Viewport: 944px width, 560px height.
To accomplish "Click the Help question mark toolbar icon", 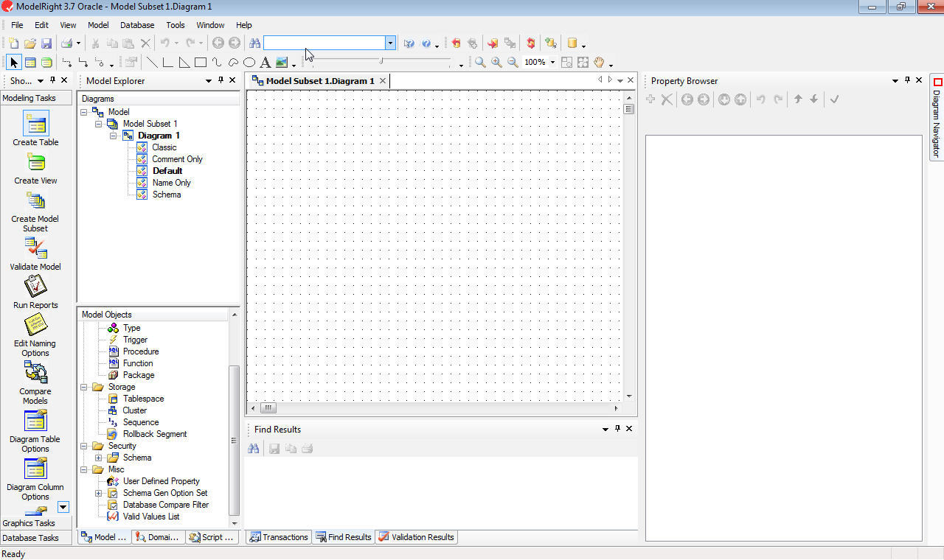I will pyautogui.click(x=426, y=43).
